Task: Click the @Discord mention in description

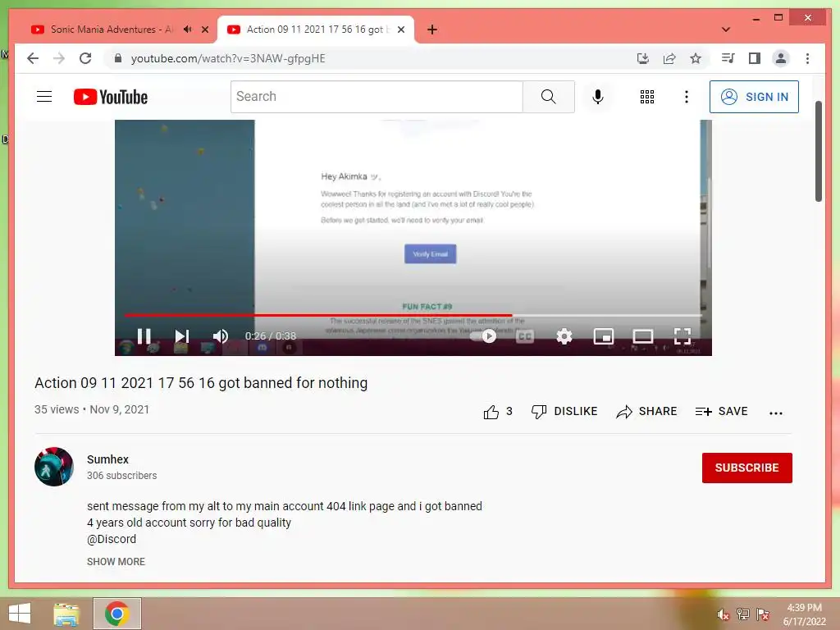Action: [x=112, y=539]
